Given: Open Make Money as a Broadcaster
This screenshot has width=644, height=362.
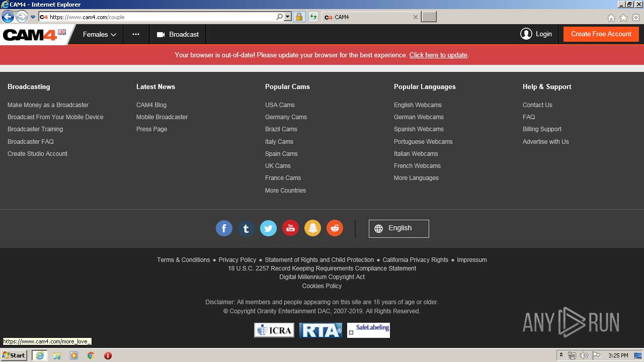Looking at the screenshot, I should click(x=48, y=105).
